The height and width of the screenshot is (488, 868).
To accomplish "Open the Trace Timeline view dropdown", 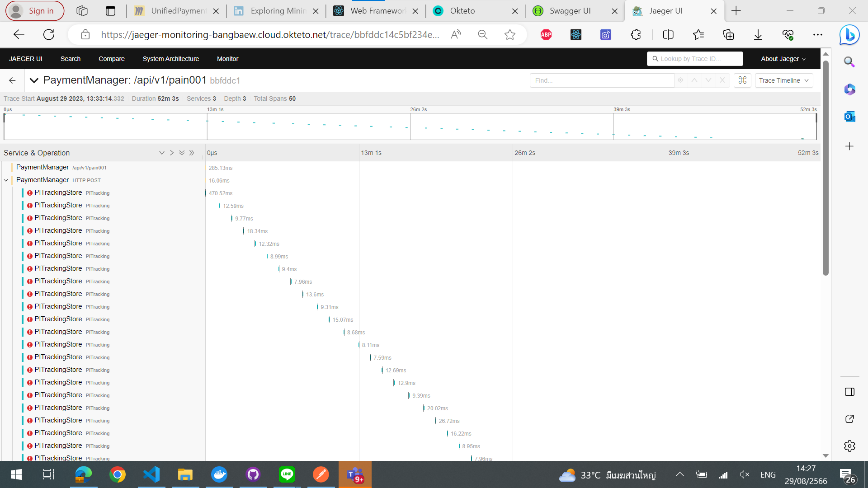I will (783, 80).
